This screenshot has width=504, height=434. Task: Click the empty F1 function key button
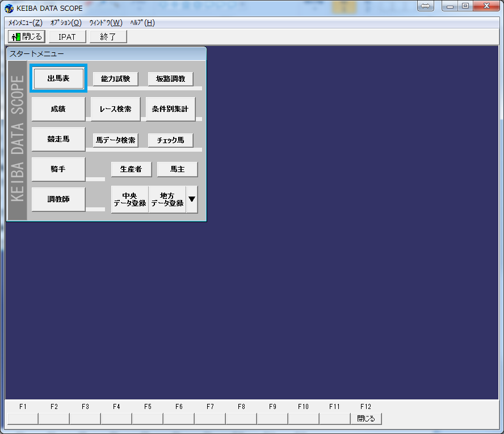23,419
